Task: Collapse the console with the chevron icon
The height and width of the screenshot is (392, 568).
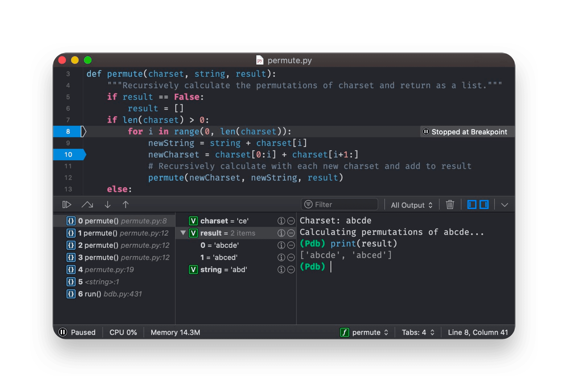Action: (504, 204)
